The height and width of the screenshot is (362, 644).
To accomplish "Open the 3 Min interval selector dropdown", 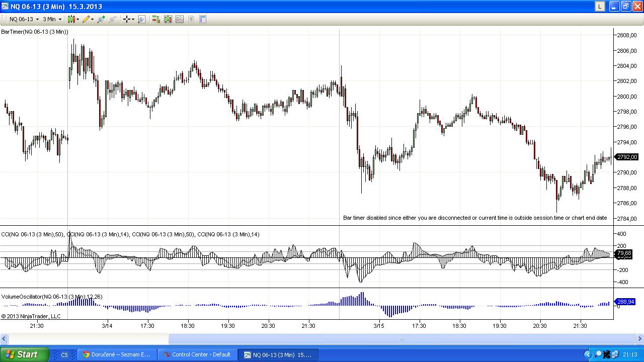I will (x=52, y=19).
